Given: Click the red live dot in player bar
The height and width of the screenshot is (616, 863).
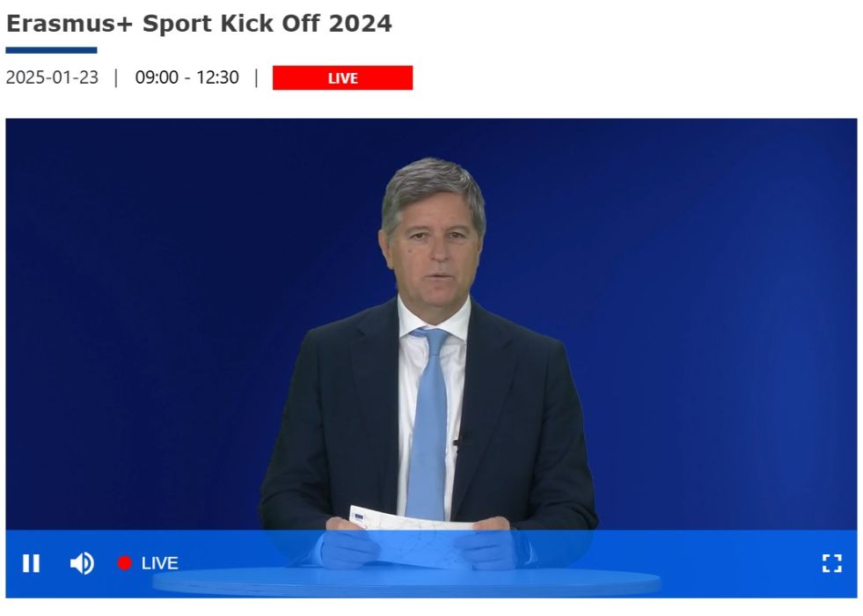Looking at the screenshot, I should tap(124, 563).
